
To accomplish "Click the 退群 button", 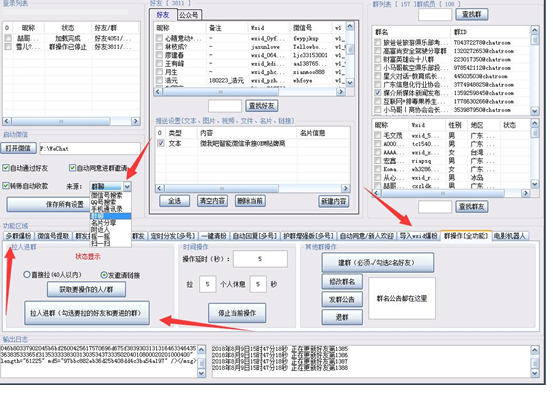I will click(x=342, y=317).
